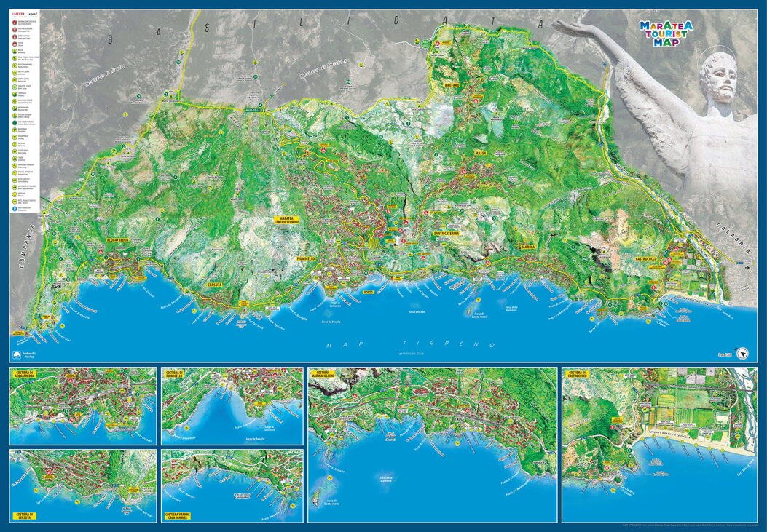The width and height of the screenshot is (767, 532).
Task: Open the Costiera Marina-Illicini inset map
Action: [431, 445]
